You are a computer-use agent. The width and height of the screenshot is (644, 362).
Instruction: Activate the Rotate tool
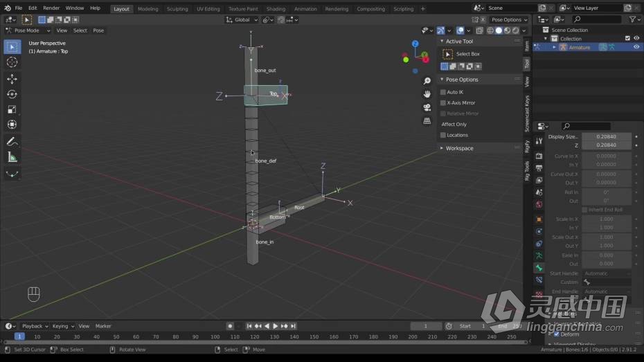pyautogui.click(x=12, y=94)
